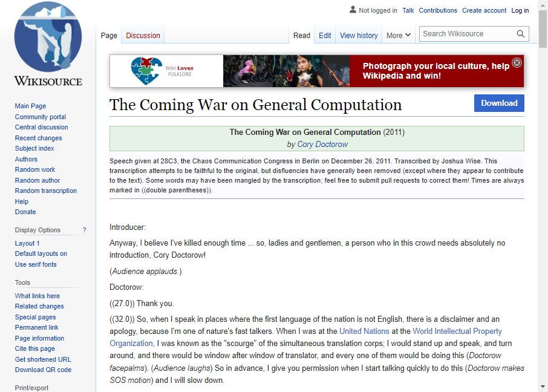548x392 pixels.
Task: Open the Contributions link
Action: 438,10
